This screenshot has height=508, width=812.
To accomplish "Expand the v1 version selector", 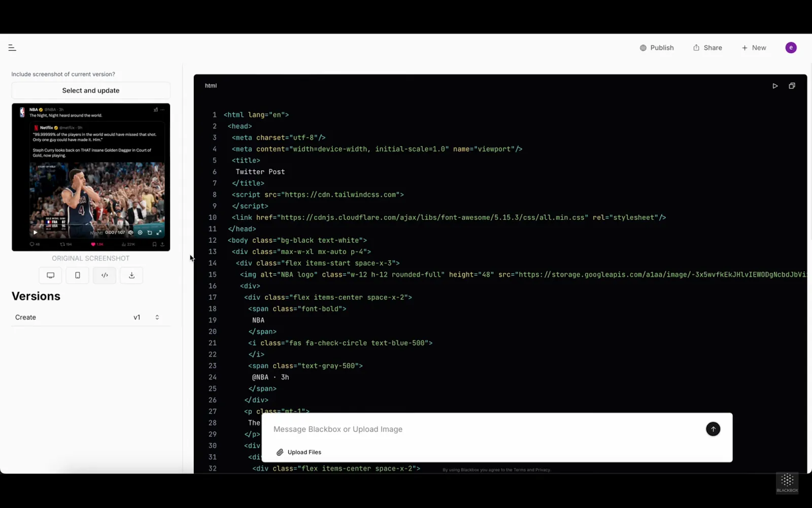I will pyautogui.click(x=157, y=317).
